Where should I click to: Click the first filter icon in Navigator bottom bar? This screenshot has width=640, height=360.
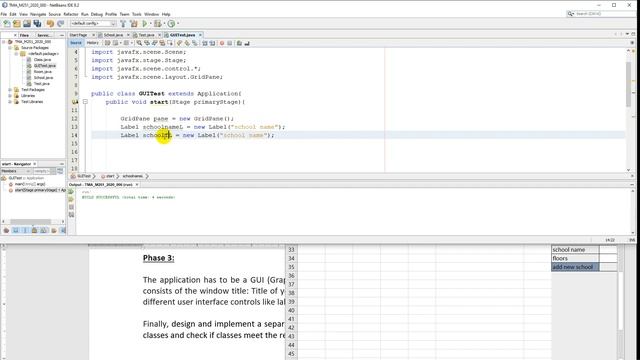(x=6, y=231)
